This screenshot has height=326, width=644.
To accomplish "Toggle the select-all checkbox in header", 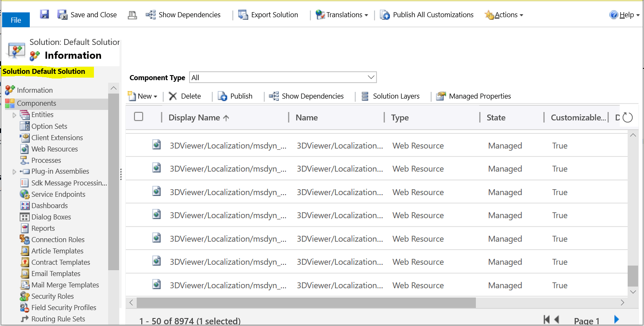I will 139,117.
